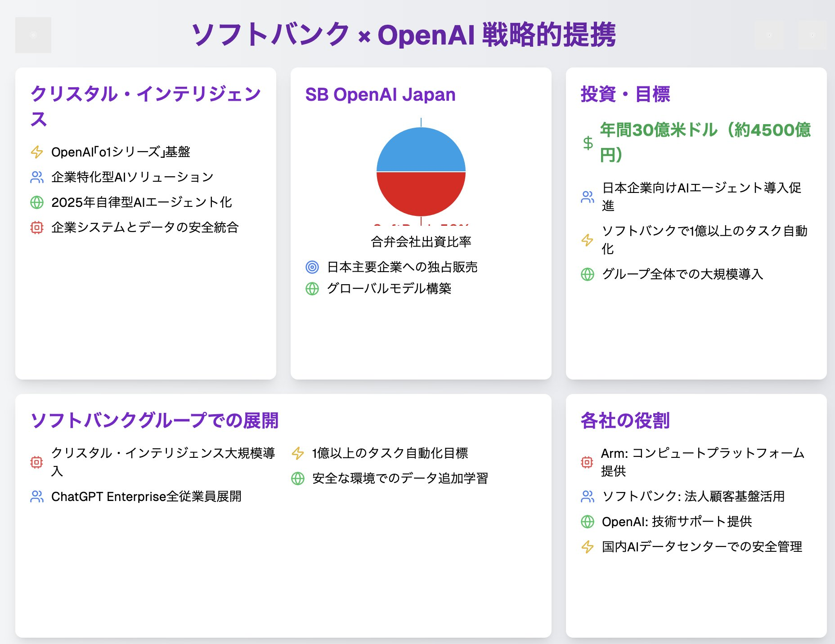Click the people icon next to ChatGPT Enterprise全従業員展開

(37, 497)
